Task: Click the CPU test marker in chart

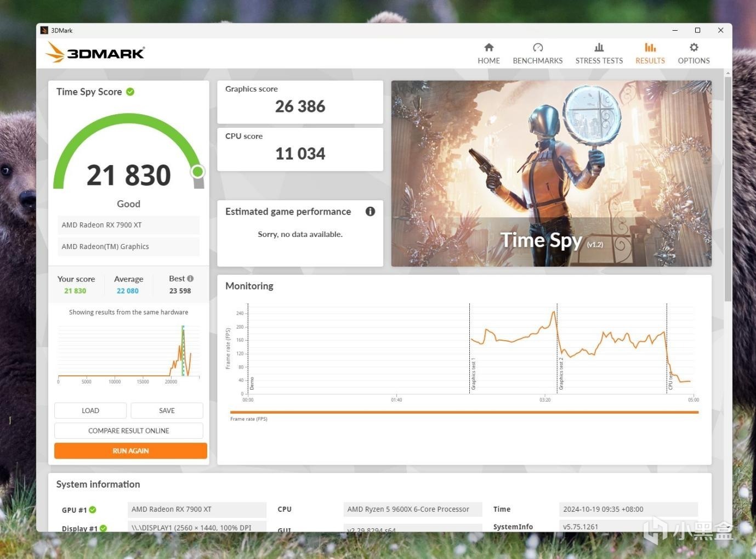Action: click(x=670, y=380)
